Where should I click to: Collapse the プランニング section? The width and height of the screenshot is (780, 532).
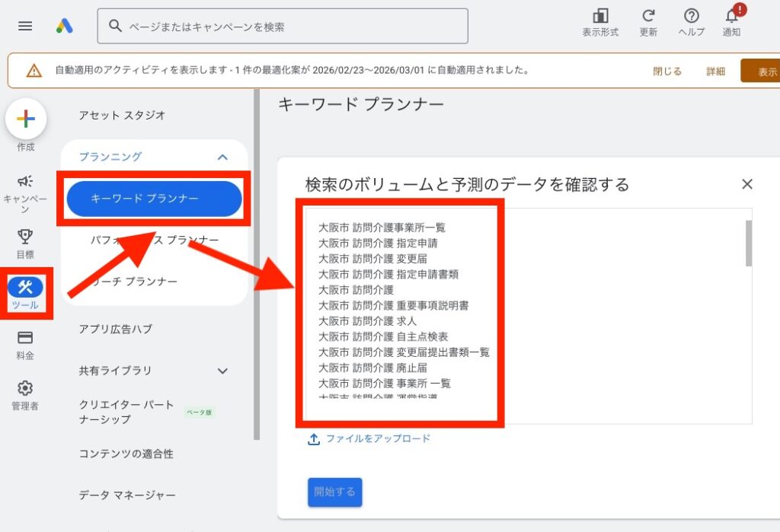(x=222, y=157)
